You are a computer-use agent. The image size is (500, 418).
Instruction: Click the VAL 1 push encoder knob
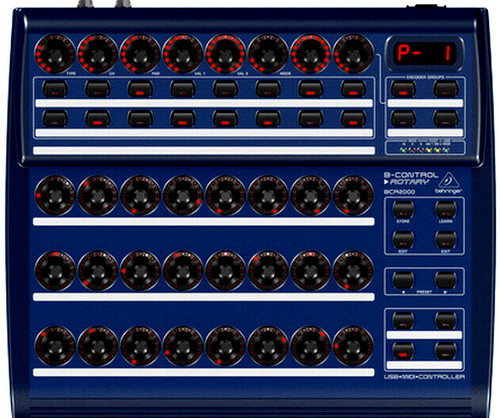[x=183, y=54]
